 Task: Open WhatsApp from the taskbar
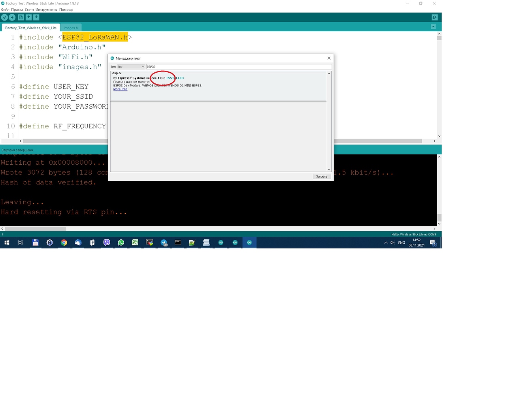121,243
